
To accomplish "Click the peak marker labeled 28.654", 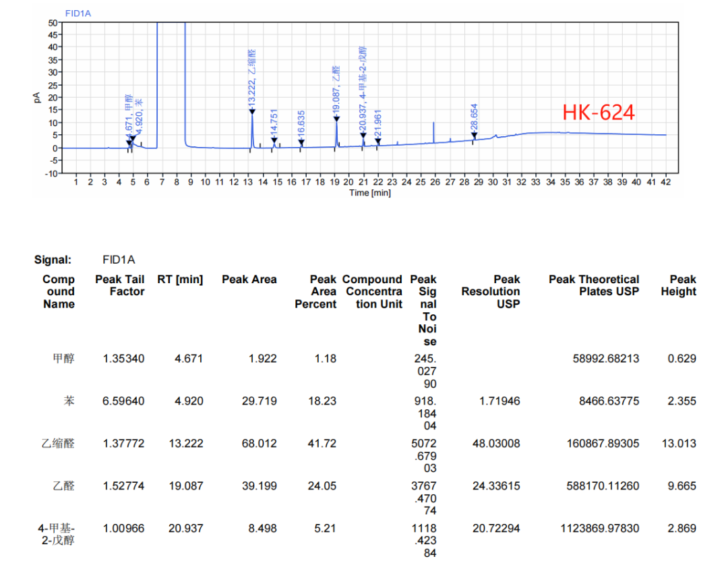I will [475, 135].
